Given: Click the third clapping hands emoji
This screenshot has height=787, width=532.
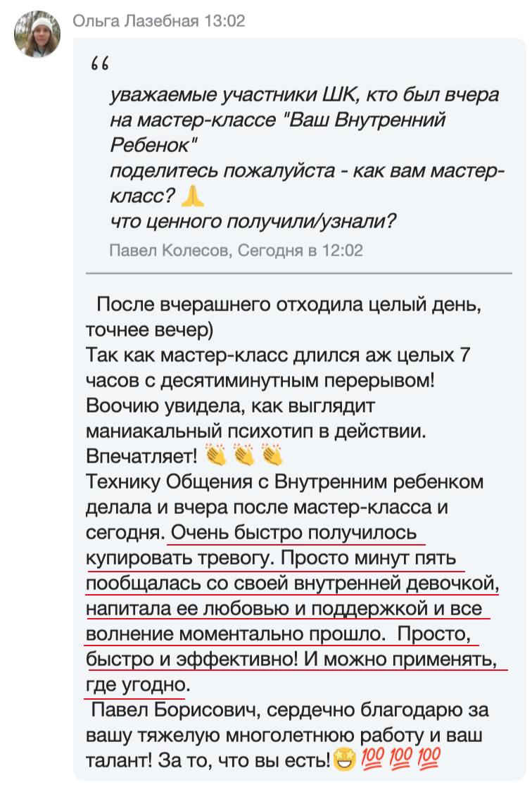Looking at the screenshot, I should (x=272, y=455).
